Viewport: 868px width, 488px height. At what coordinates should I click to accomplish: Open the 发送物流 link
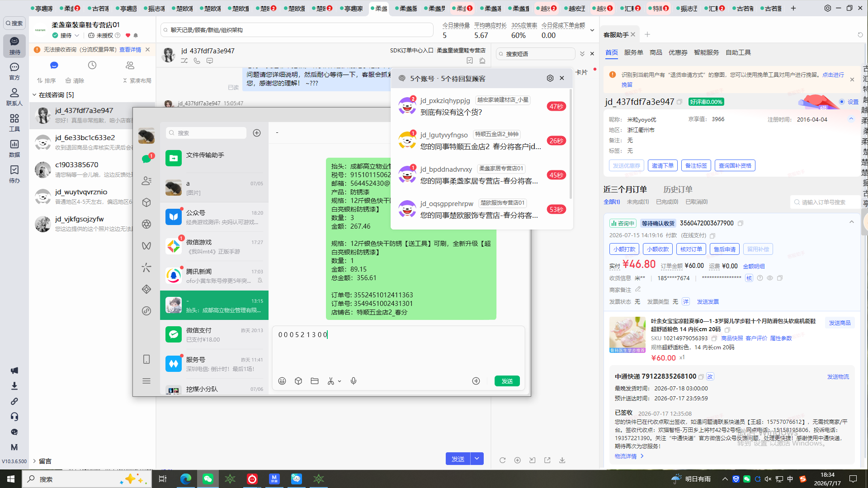point(838,376)
